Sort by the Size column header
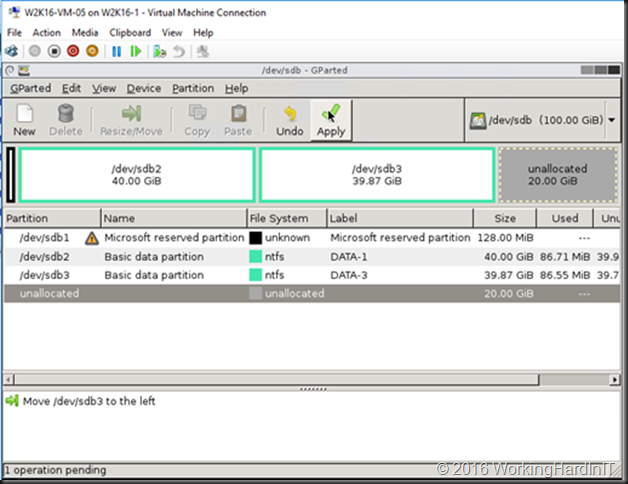The height and width of the screenshot is (484, 628). pos(505,218)
